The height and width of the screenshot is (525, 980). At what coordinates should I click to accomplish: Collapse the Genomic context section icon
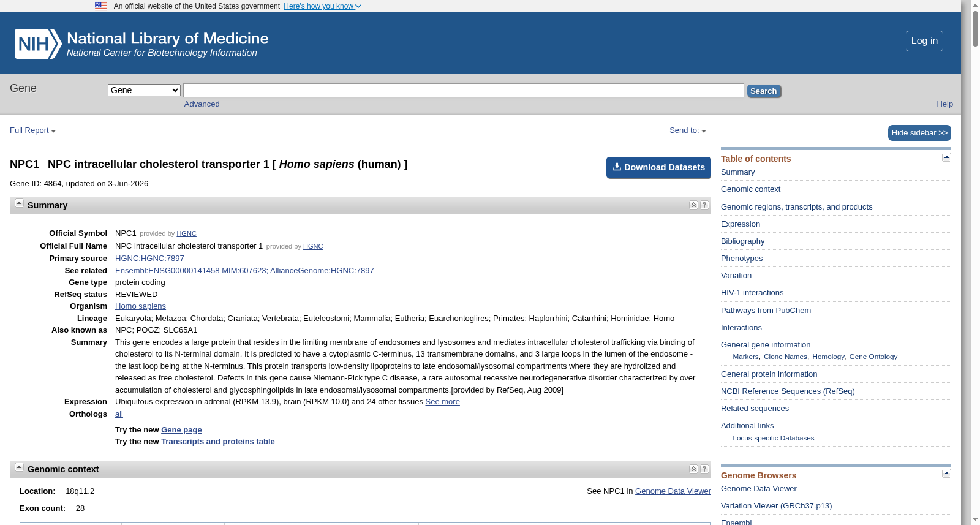pyautogui.click(x=19, y=467)
